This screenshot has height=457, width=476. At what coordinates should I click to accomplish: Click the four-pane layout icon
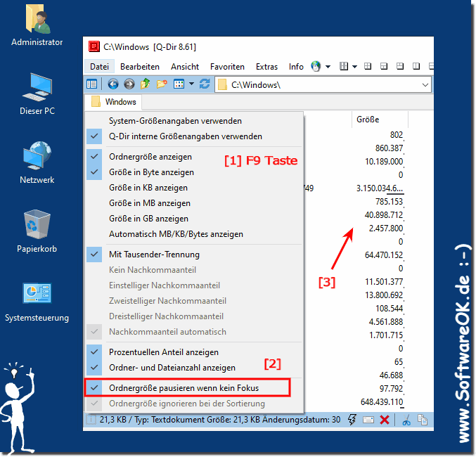click(x=368, y=66)
